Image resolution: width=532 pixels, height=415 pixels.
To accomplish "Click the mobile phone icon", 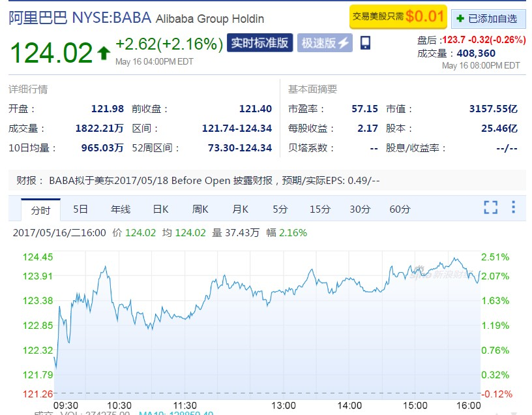I will pos(365,43).
